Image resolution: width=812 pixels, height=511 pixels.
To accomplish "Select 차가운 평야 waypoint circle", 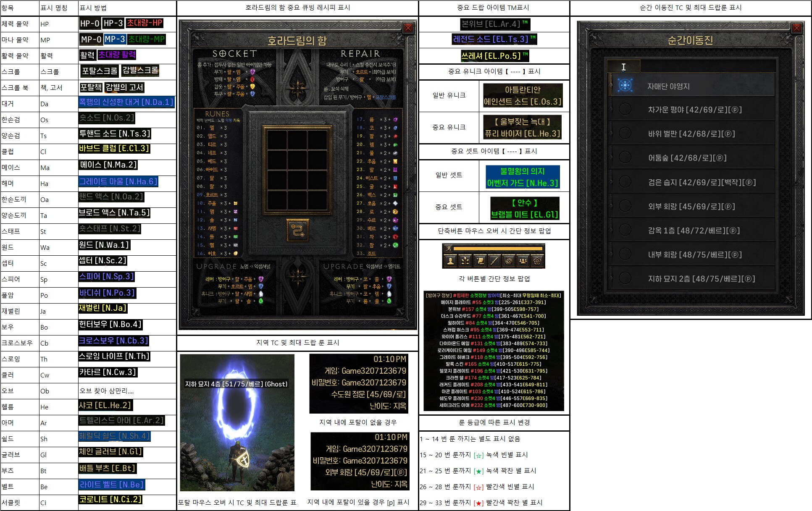I will tap(625, 109).
